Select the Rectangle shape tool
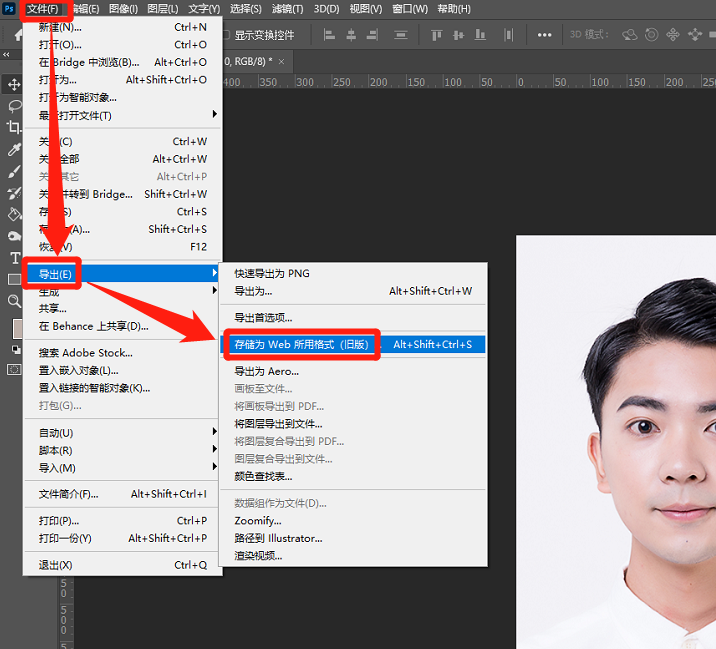Screen dimensions: 716x649 pyautogui.click(x=14, y=280)
